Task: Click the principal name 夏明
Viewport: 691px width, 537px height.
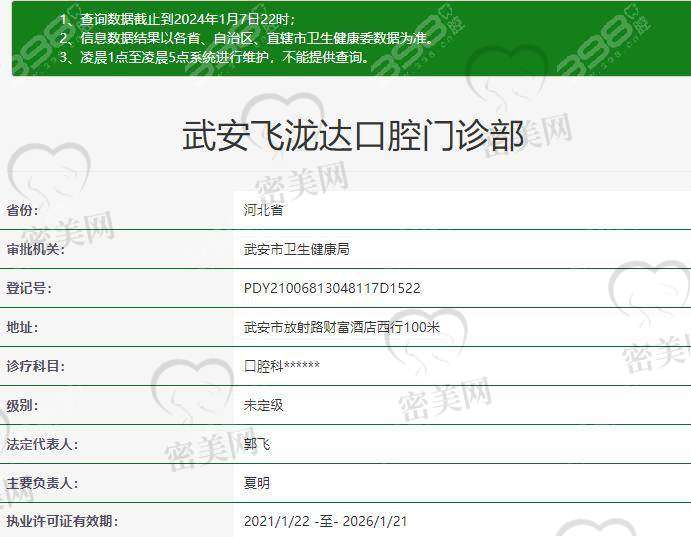Action: pyautogui.click(x=257, y=483)
